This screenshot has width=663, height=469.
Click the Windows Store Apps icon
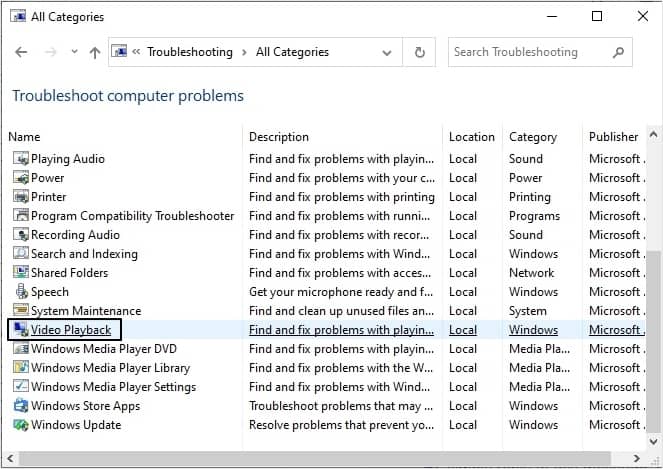[x=20, y=405]
